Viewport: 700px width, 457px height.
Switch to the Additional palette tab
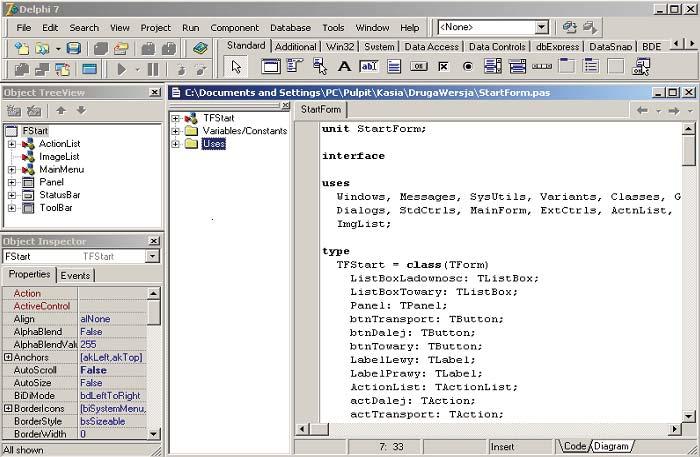pyautogui.click(x=295, y=46)
